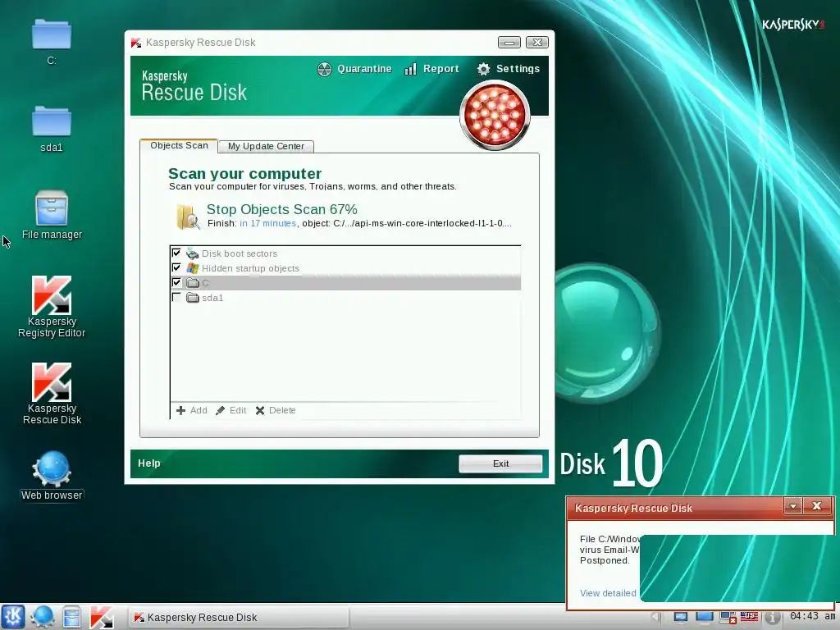Image resolution: width=840 pixels, height=630 pixels.
Task: Click the 'Scan your computer' heading
Action: point(244,174)
